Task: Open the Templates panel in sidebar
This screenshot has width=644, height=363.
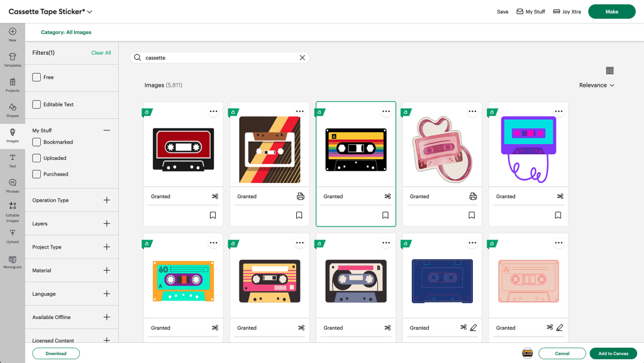Action: 13,59
